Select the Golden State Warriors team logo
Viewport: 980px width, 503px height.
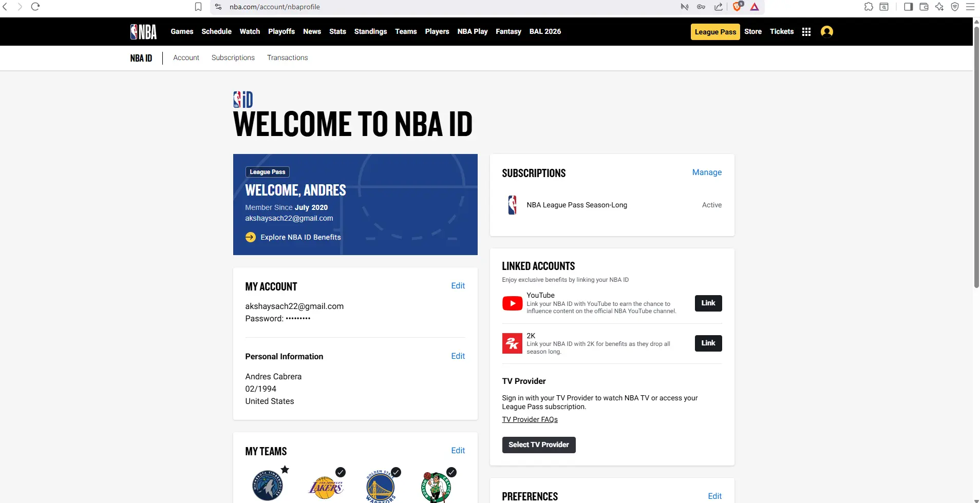[381, 487]
